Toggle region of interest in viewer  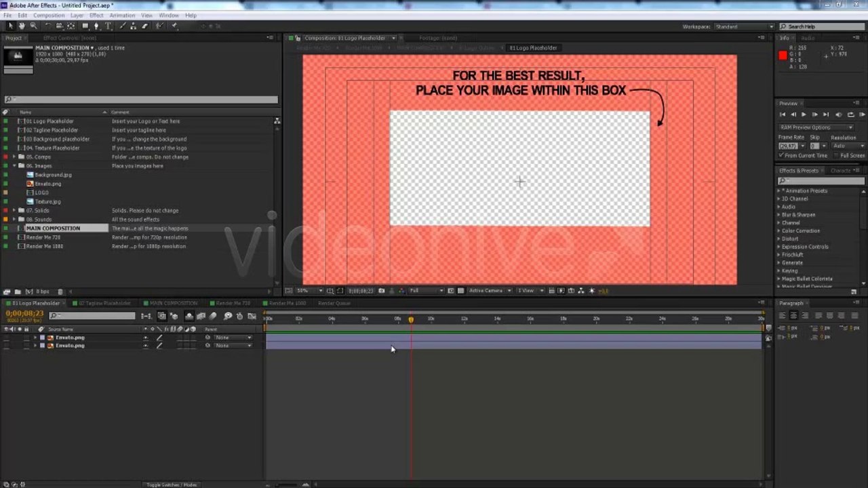(x=450, y=291)
